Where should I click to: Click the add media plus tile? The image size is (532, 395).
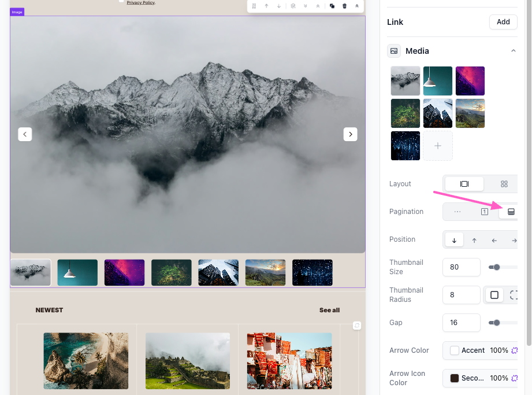tap(438, 146)
